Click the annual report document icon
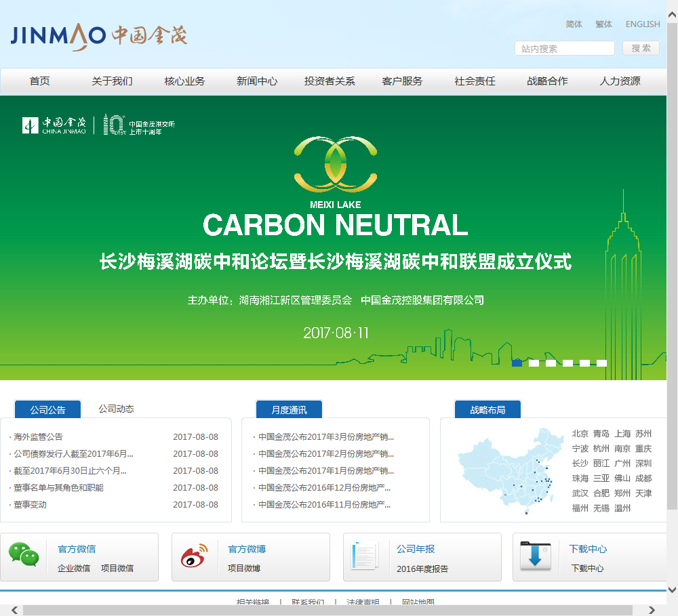Viewport: 678px width, 616px height. pos(363,555)
